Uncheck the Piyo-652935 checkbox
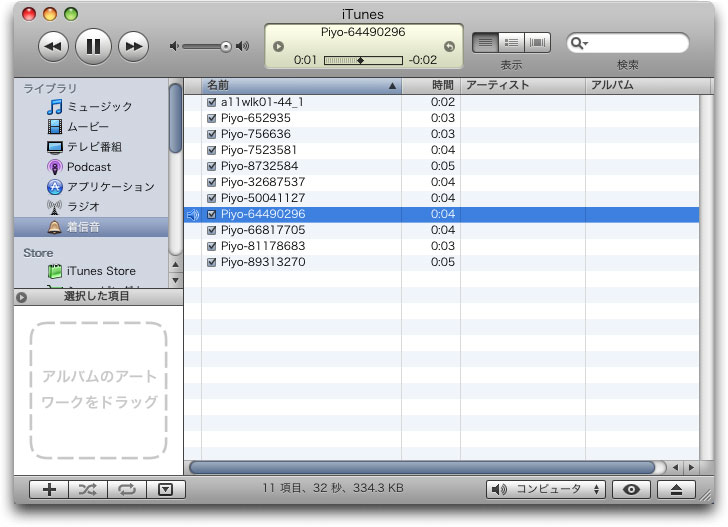Viewport: 728px width, 527px height. coord(211,118)
